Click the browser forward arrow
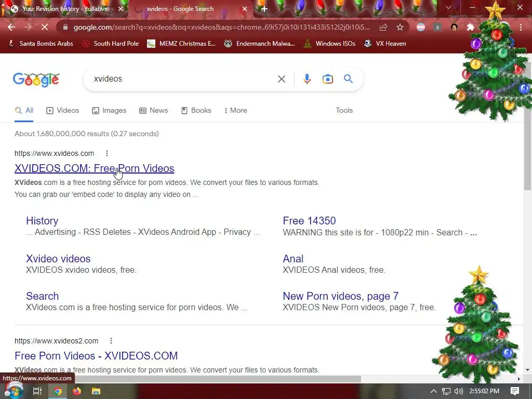This screenshot has height=399, width=532. 28,27
